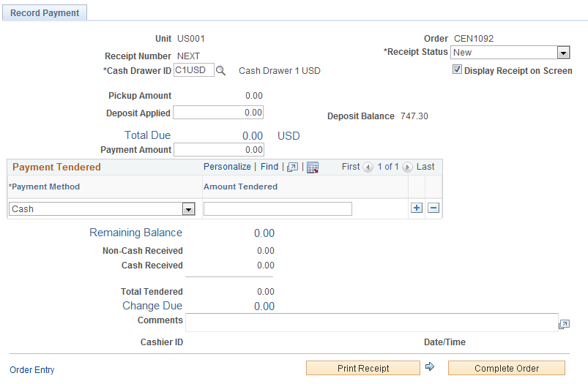Click the Last link in grid navigation
The height and width of the screenshot is (384, 588).
coord(425,167)
